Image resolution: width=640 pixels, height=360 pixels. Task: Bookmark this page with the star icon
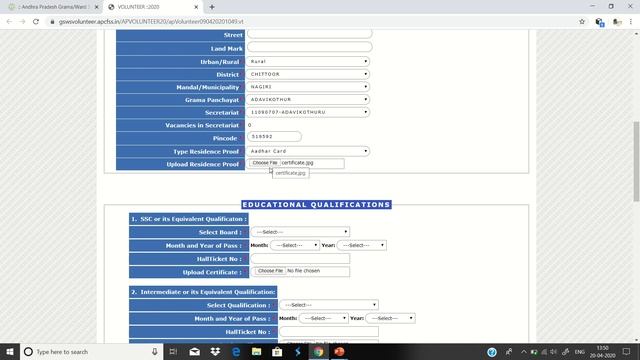pyautogui.click(x=582, y=22)
